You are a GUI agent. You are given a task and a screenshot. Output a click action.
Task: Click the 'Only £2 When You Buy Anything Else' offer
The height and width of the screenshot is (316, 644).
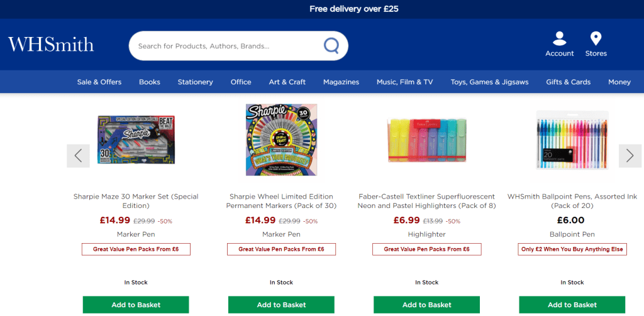[x=572, y=249]
